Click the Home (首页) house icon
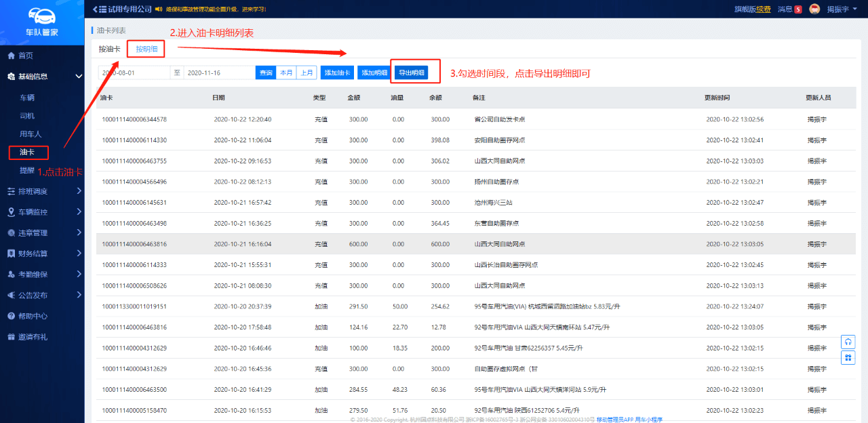The image size is (868, 423). 11,56
